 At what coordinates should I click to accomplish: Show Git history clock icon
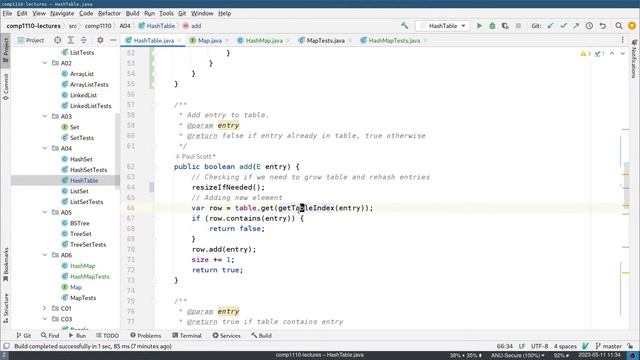pos(589,26)
